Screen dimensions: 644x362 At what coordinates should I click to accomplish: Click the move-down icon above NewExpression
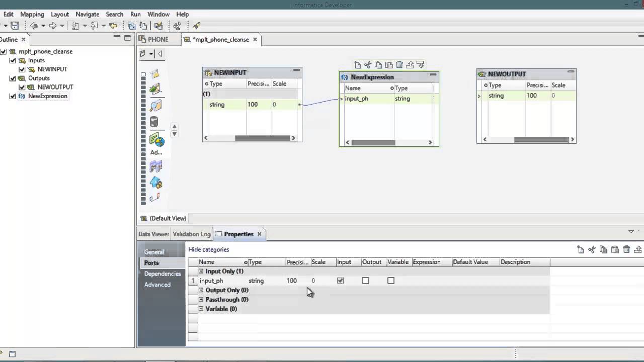421,65
